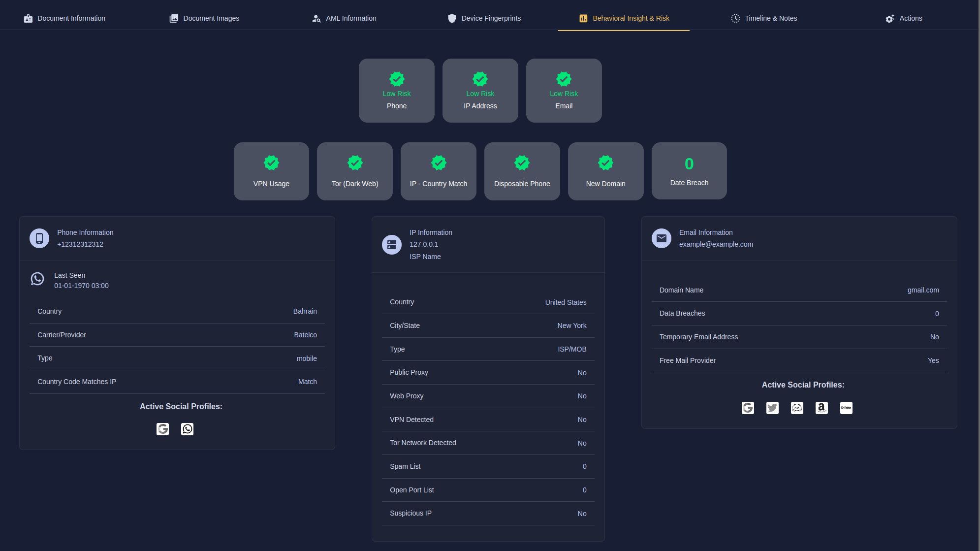The height and width of the screenshot is (551, 980).
Task: Click the phone device icon in Phone Information
Action: click(x=39, y=238)
